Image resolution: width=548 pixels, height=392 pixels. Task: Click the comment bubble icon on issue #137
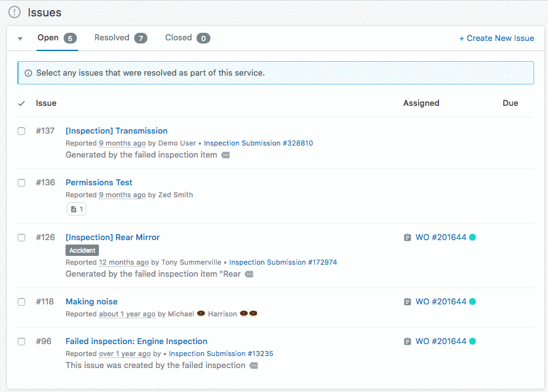(x=225, y=155)
